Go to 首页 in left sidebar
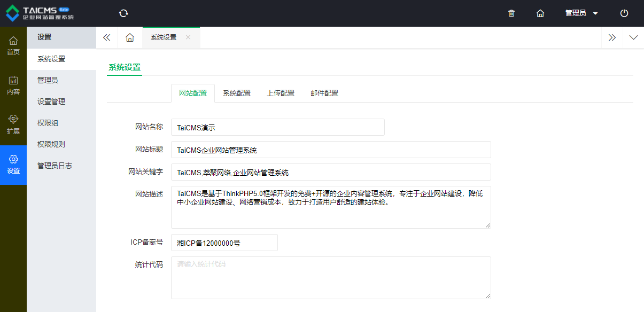 (13, 46)
